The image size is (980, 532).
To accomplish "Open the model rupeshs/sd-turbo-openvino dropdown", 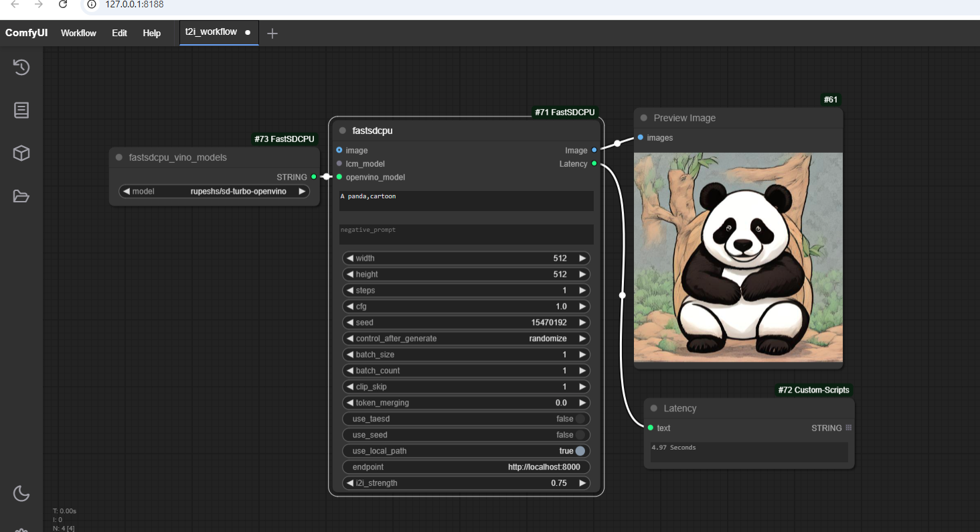I will 214,192.
